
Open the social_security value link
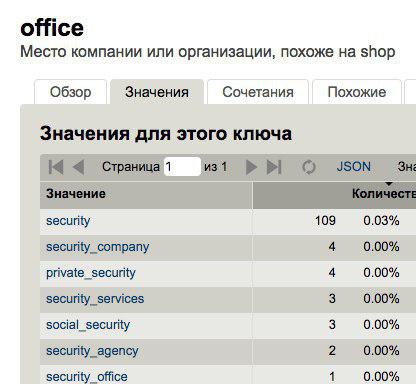88,325
